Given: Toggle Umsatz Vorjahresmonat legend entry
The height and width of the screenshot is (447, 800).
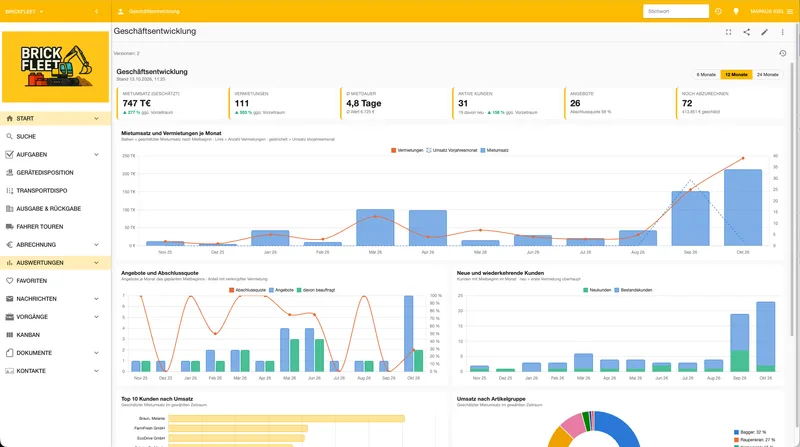Looking at the screenshot, I should coord(452,151).
